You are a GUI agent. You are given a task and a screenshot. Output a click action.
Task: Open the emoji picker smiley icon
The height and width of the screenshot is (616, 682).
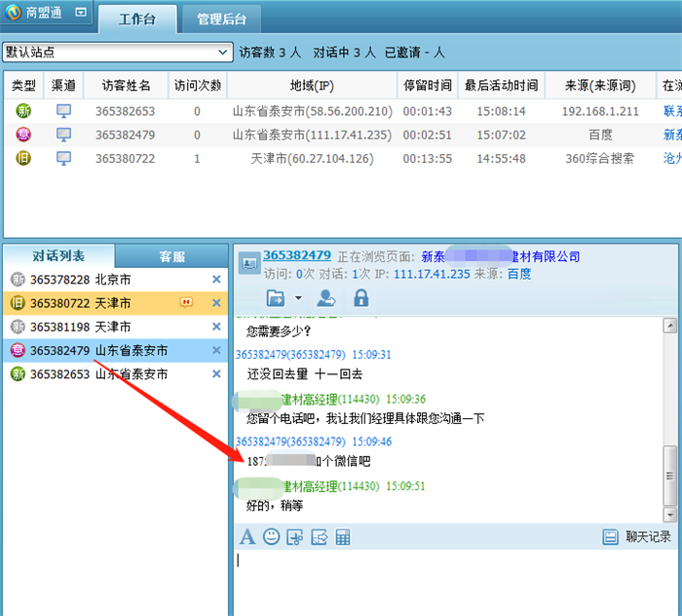tap(271, 537)
